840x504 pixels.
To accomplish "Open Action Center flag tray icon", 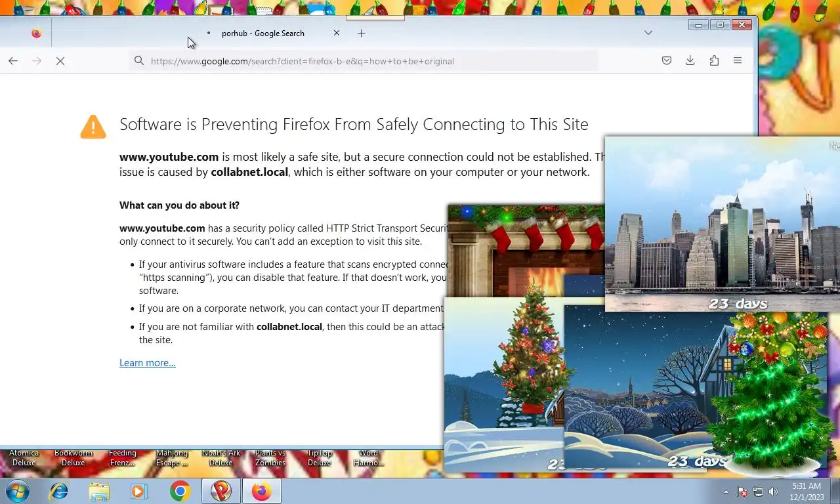I will point(742,492).
